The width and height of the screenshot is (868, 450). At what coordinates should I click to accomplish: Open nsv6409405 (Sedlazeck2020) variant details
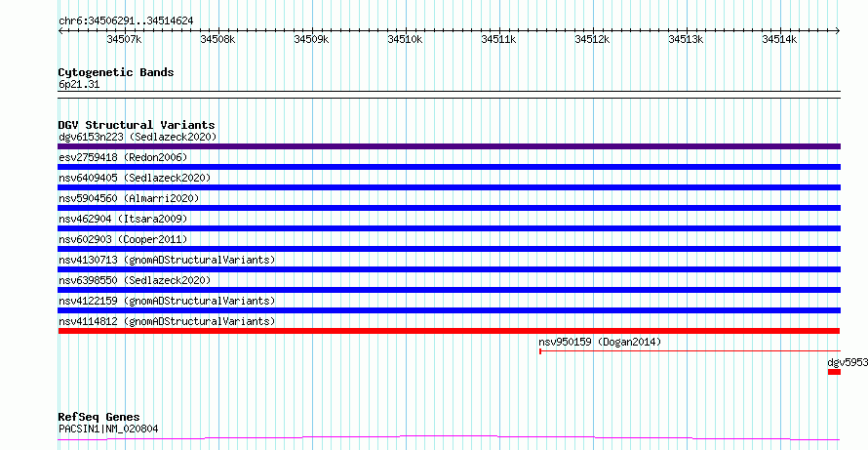coord(135,178)
